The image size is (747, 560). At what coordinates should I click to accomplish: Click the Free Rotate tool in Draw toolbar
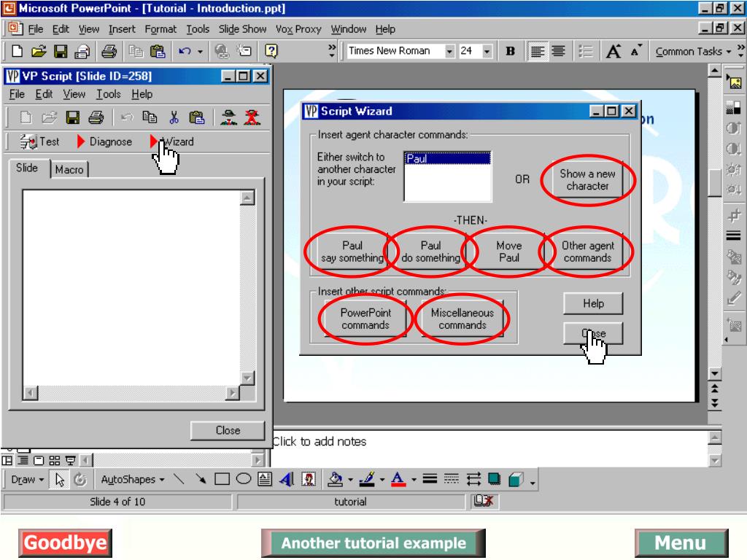pyautogui.click(x=80, y=480)
